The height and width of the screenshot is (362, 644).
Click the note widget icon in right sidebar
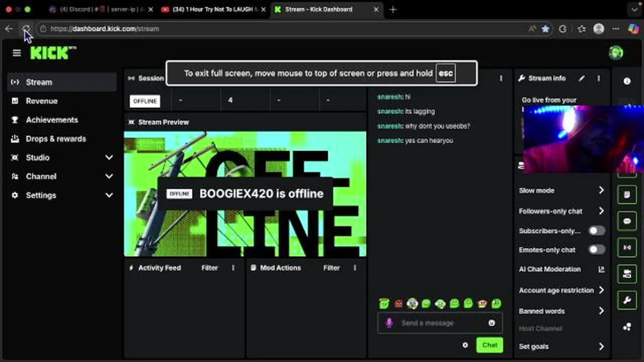click(x=627, y=195)
